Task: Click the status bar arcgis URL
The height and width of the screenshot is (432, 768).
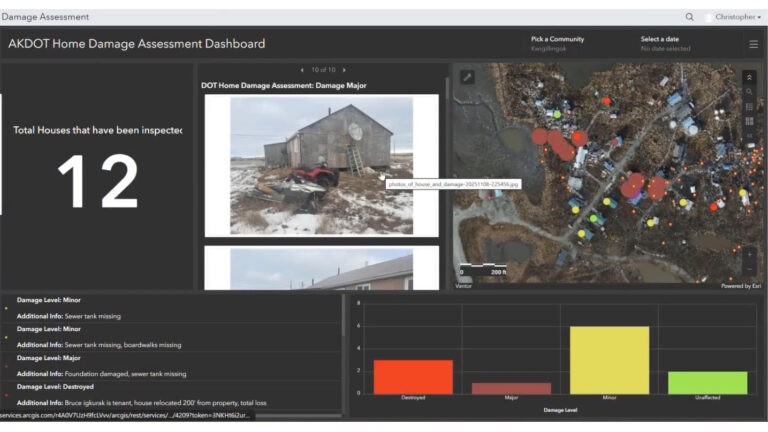Action: [126, 415]
